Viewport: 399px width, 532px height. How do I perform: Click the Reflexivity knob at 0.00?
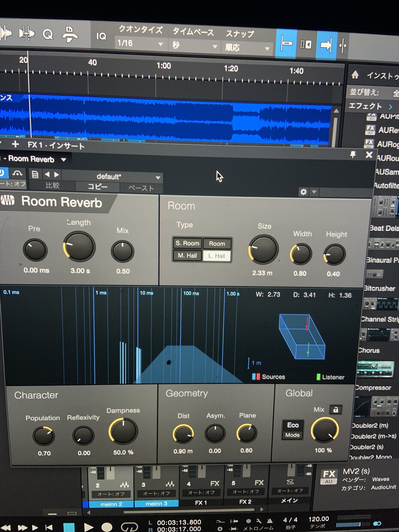[x=83, y=436]
